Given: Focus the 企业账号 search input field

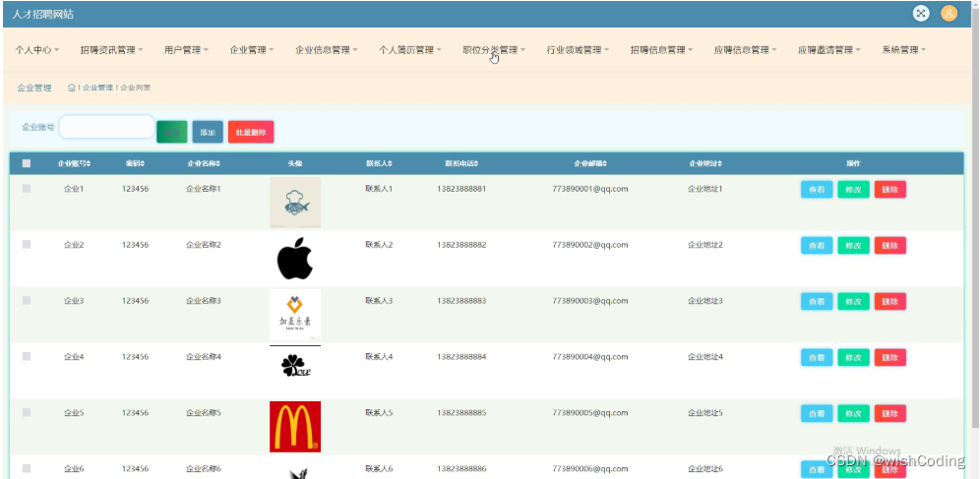Looking at the screenshot, I should point(107,127).
